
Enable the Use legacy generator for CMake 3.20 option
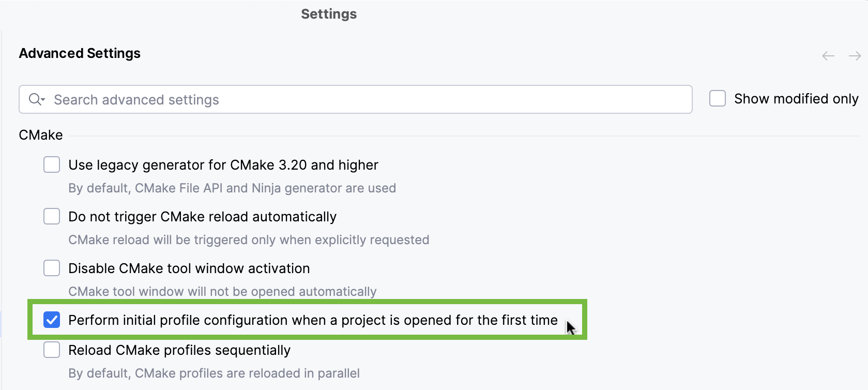pyautogui.click(x=52, y=164)
